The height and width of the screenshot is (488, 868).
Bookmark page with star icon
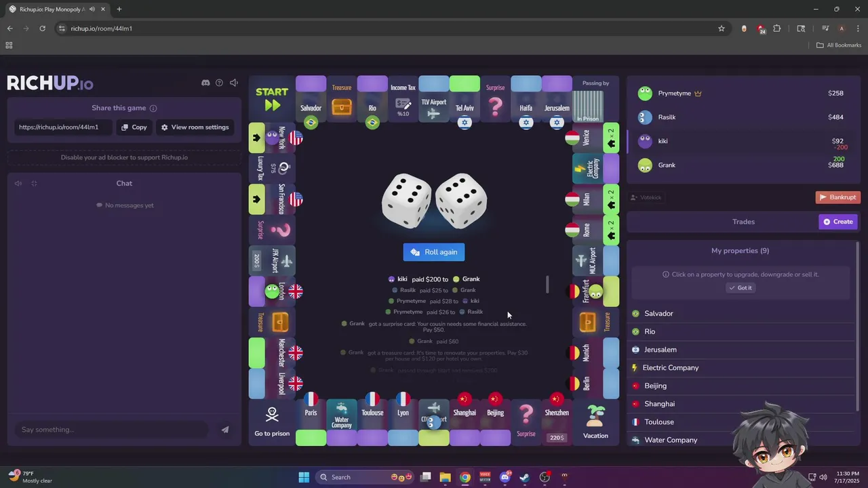[x=722, y=28]
